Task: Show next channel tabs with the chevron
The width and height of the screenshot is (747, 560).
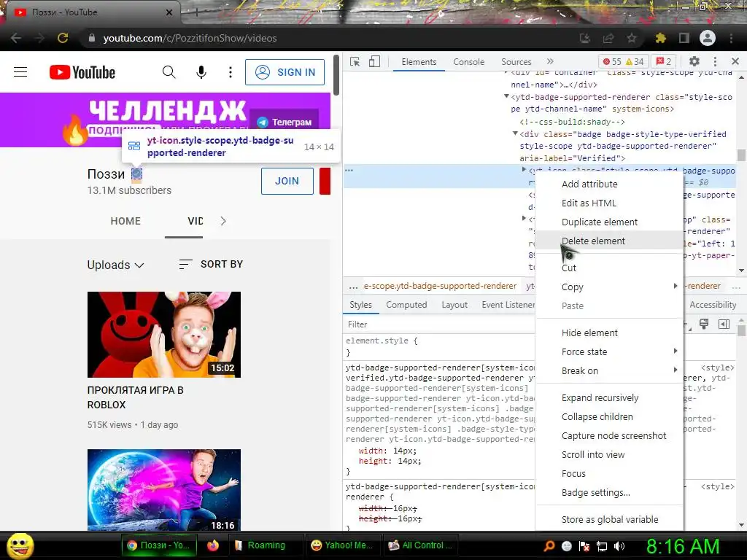Action: coord(223,221)
